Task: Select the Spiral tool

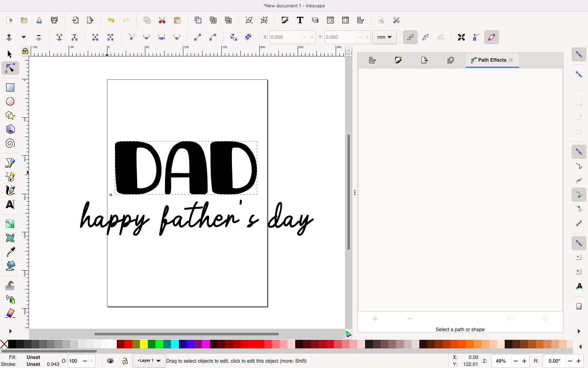Action: click(x=10, y=143)
